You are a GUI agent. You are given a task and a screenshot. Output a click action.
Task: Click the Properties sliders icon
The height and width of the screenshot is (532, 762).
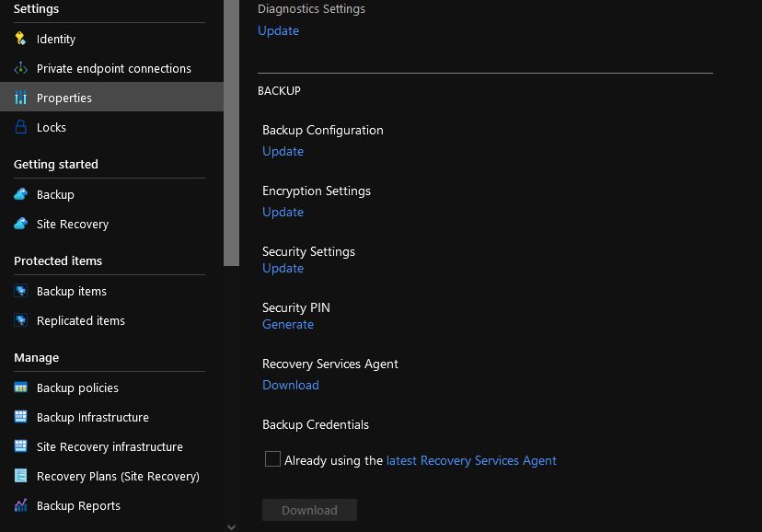click(20, 98)
